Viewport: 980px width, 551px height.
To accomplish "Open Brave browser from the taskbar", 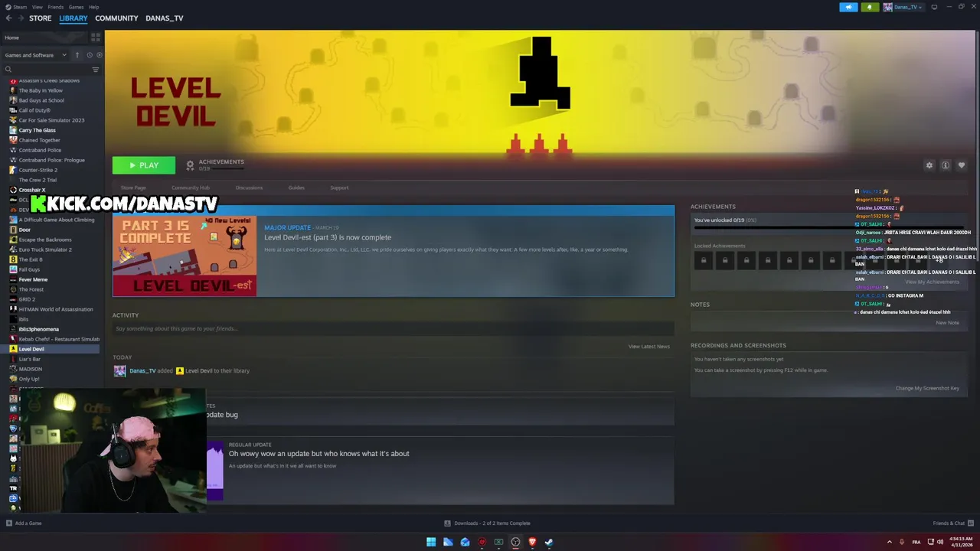I will pyautogui.click(x=532, y=542).
